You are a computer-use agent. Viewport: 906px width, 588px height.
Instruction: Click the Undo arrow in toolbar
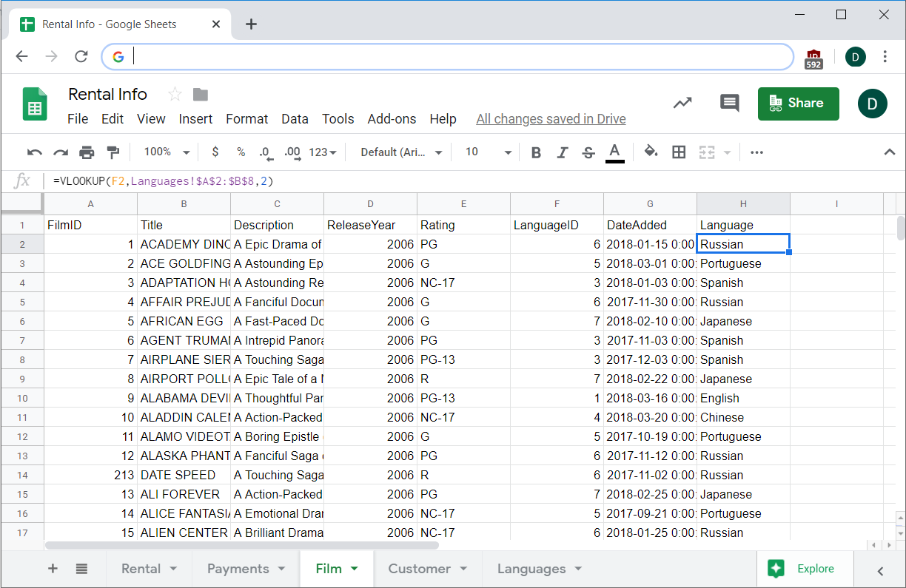[x=34, y=152]
